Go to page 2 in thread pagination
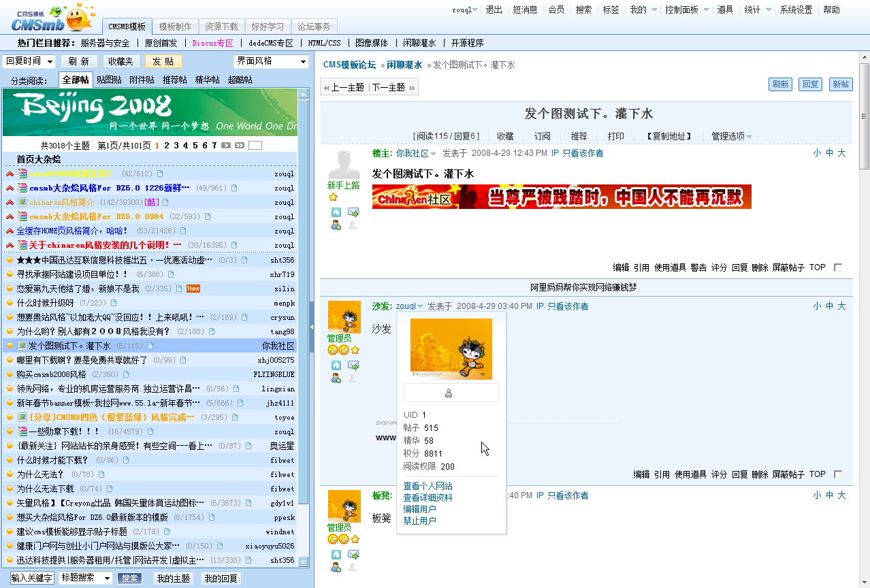The width and height of the screenshot is (870, 588). (167, 145)
